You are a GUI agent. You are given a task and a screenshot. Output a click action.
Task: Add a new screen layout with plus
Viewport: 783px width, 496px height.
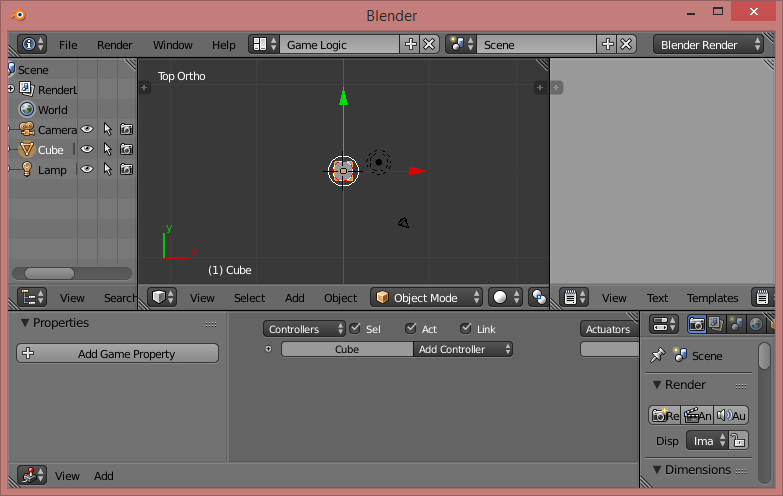click(410, 44)
